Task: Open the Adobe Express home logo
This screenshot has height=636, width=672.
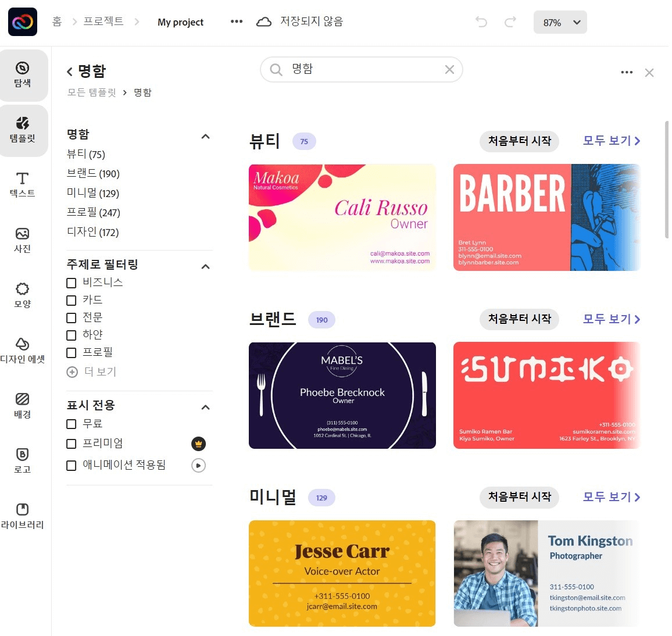Action: [x=22, y=22]
